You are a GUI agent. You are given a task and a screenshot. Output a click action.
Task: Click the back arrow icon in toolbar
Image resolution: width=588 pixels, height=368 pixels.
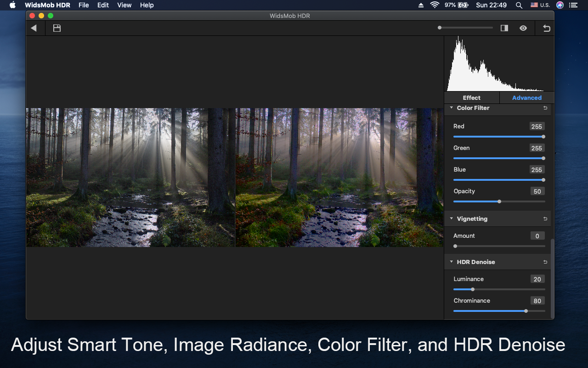coord(34,28)
